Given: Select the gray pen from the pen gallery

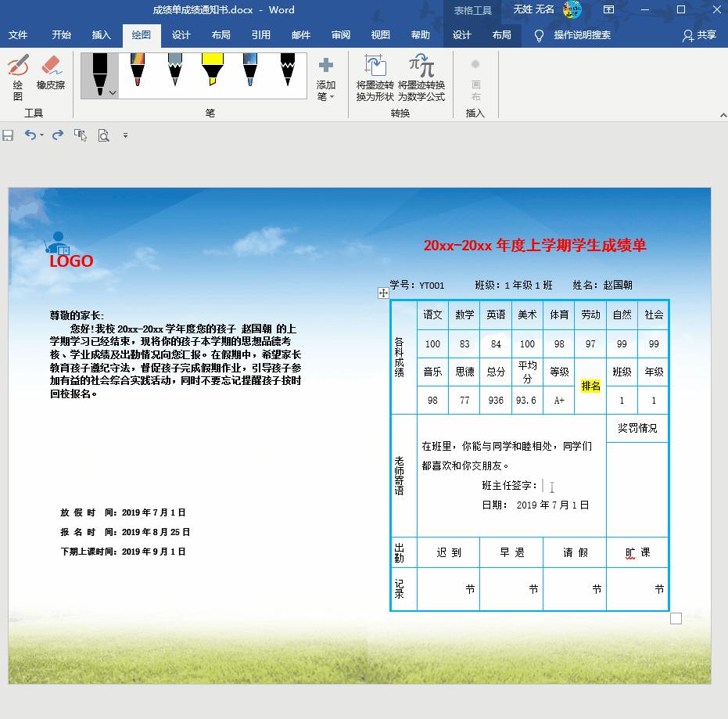Looking at the screenshot, I should click(175, 74).
